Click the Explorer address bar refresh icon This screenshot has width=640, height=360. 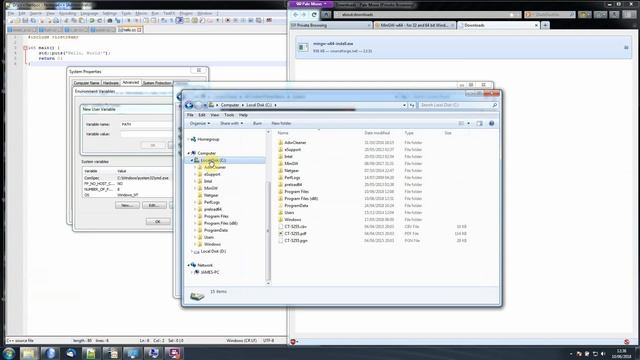(x=412, y=105)
